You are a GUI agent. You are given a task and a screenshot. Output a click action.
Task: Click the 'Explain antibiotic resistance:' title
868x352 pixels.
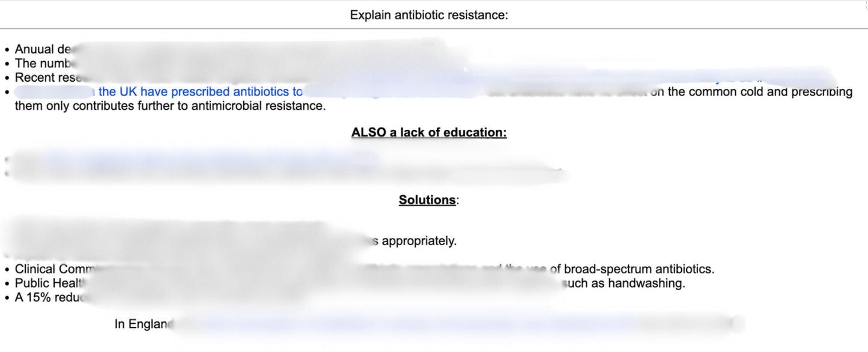click(429, 15)
